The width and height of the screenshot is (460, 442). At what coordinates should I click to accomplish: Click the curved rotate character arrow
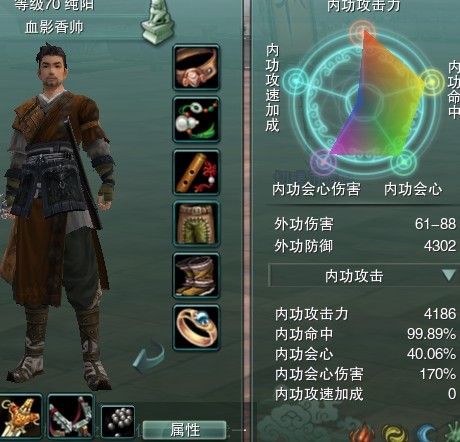[149, 357]
